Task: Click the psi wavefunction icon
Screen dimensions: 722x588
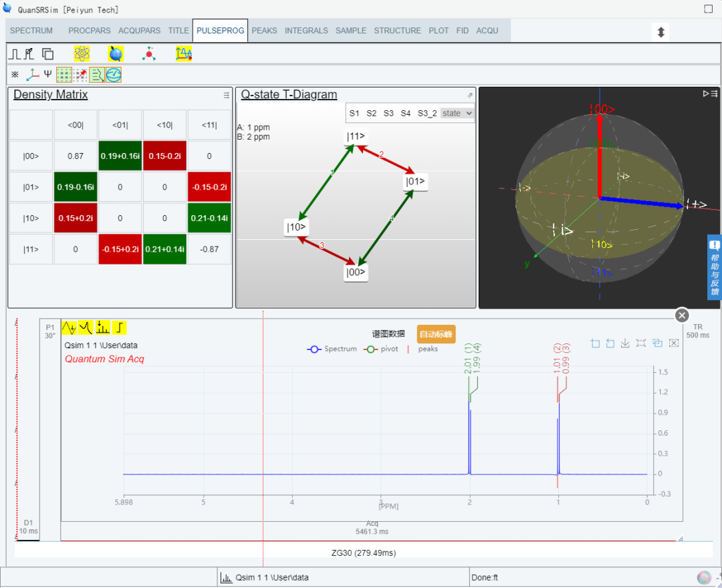Action: point(47,74)
